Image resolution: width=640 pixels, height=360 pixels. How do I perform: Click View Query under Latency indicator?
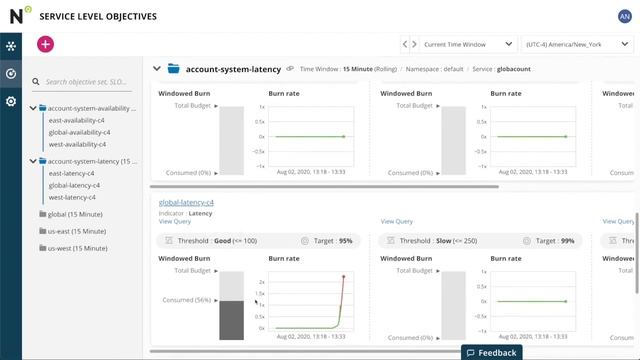[x=175, y=221]
